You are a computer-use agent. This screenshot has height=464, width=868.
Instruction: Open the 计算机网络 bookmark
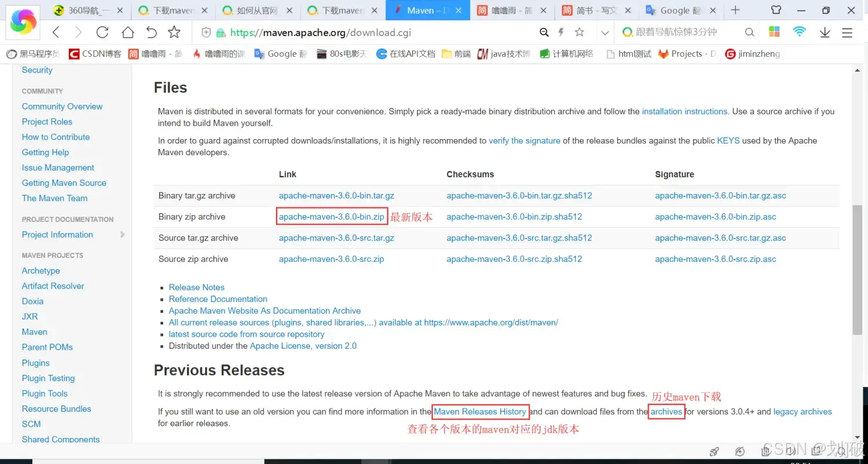567,54
